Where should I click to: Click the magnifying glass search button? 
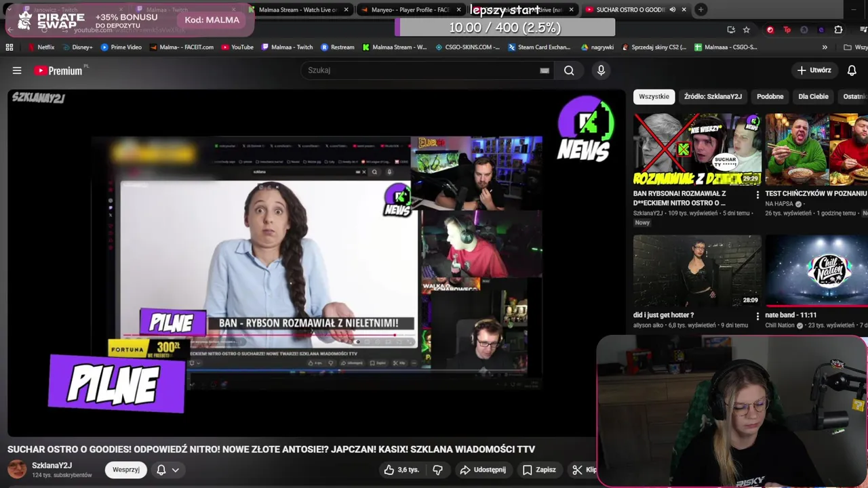(569, 70)
